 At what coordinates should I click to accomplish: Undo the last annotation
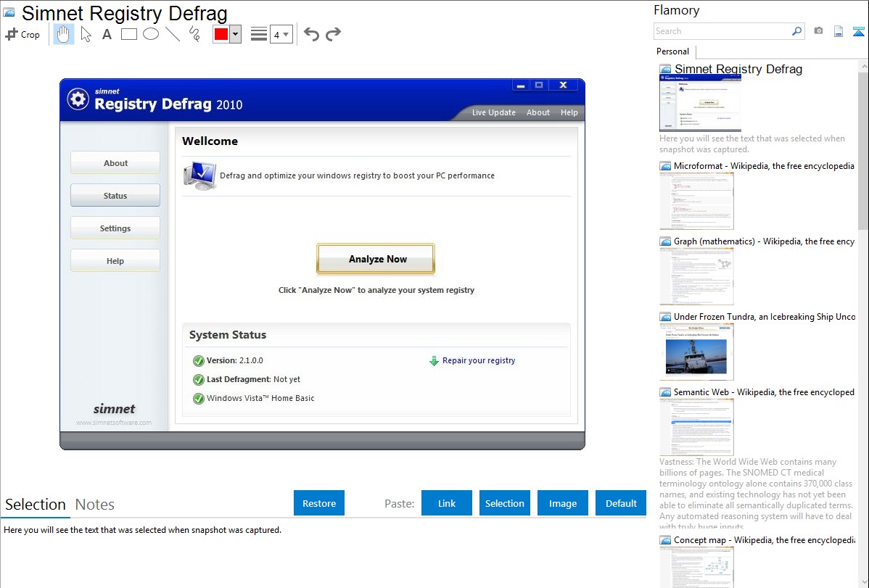[311, 34]
